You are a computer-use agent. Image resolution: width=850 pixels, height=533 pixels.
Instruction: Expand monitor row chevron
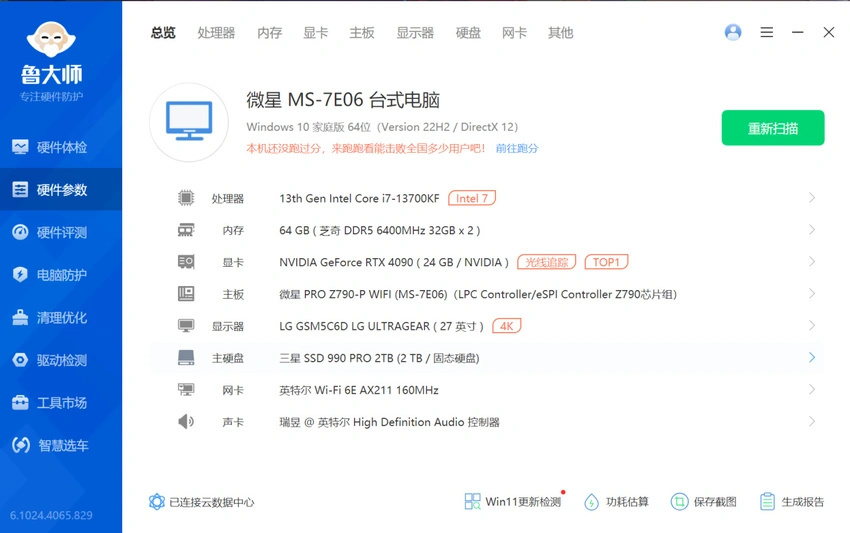[812, 326]
